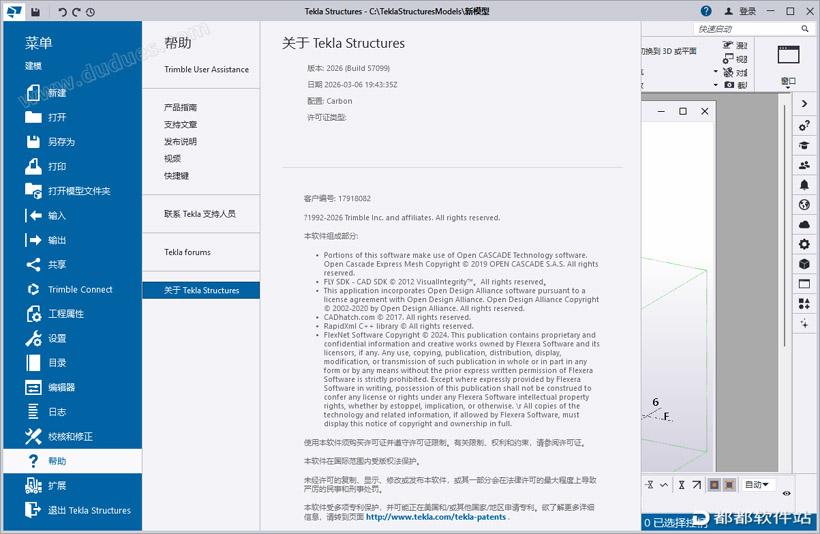Open the 日志 logs entry
The height and width of the screenshot is (534, 820).
[73, 412]
